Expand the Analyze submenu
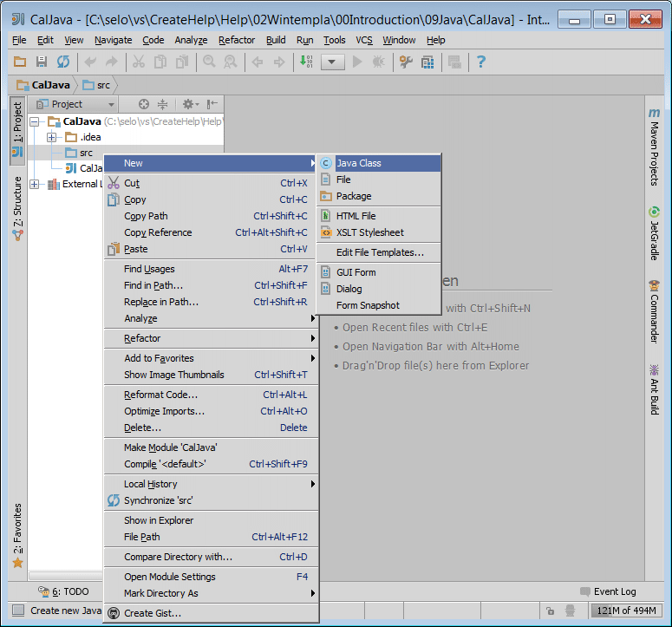The height and width of the screenshot is (627, 672). [212, 318]
